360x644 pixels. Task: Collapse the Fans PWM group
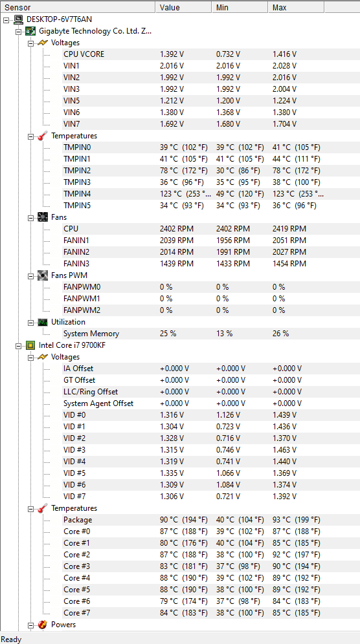click(31, 276)
